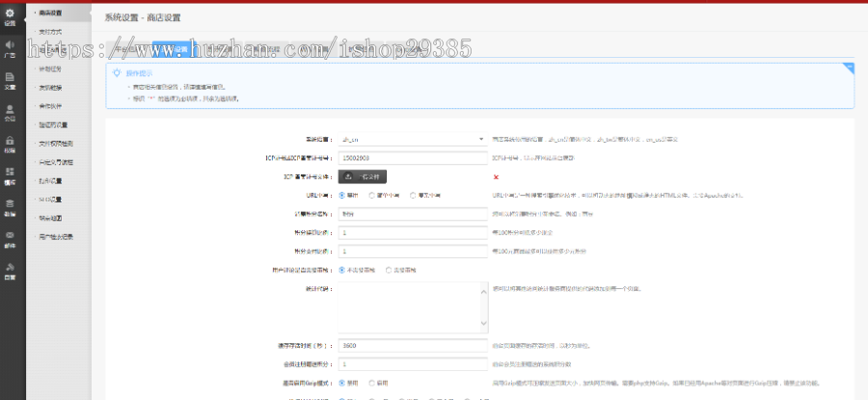The height and width of the screenshot is (400, 868).
Task: Open the database stack icon in sidebar
Action: (10, 207)
